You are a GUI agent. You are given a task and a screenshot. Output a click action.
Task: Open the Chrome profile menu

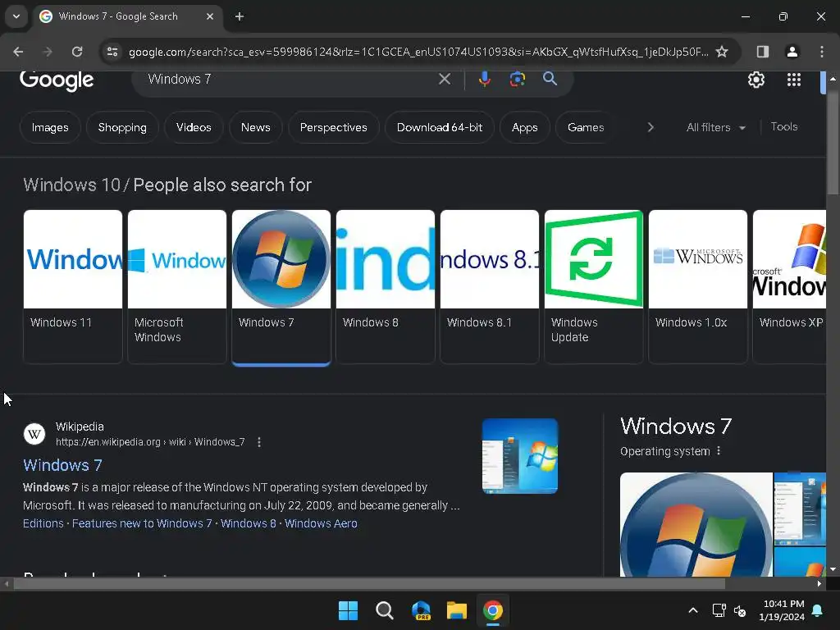tap(792, 52)
